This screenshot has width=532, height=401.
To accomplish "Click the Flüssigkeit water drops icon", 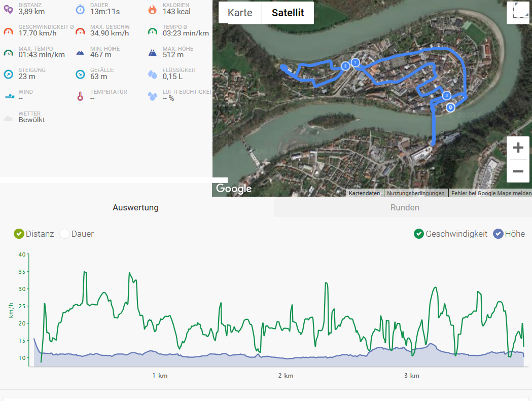I will pos(152,75).
